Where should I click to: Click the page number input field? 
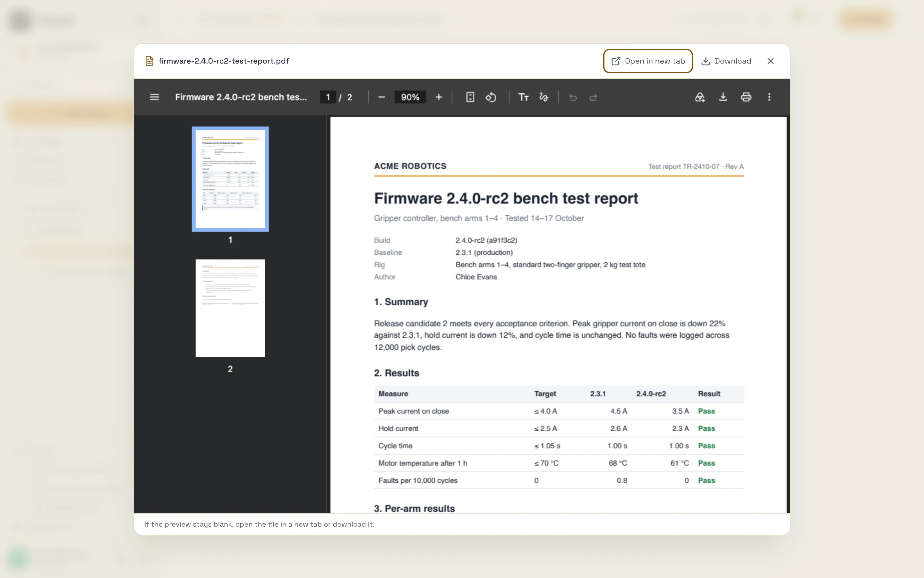pos(328,97)
